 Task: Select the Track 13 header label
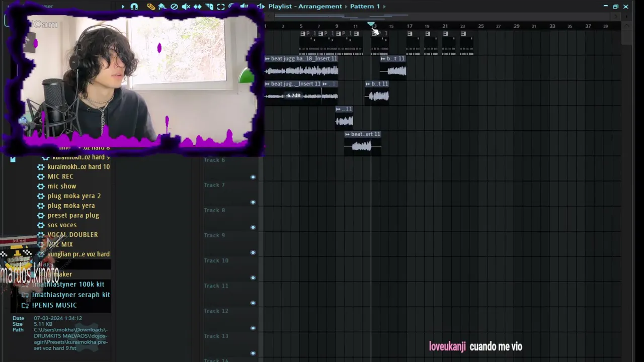216,336
